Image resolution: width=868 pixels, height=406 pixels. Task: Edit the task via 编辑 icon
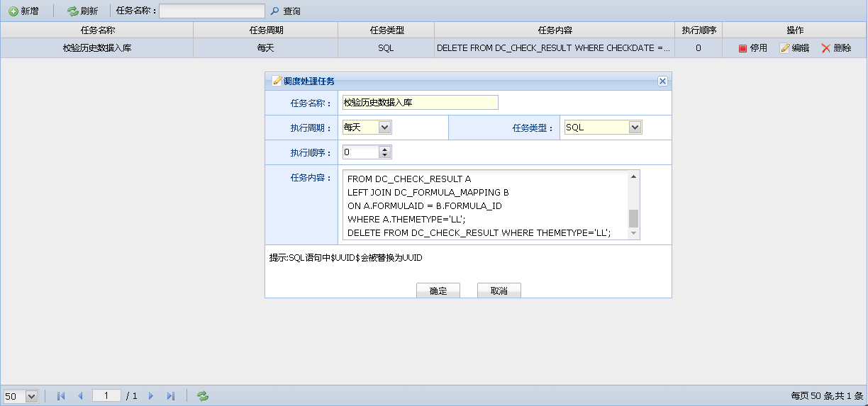(x=794, y=48)
